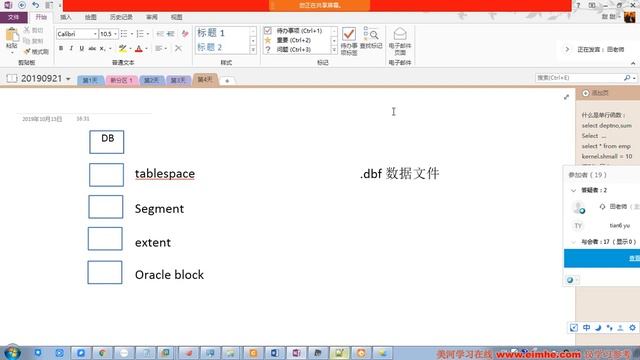Screen dimensions: 640x360
Task: Click the paragraph alignment icon
Action: click(159, 48)
